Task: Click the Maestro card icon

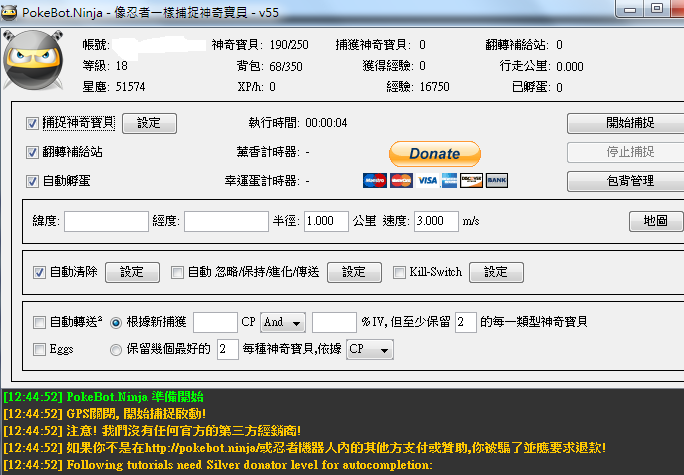Action: click(375, 180)
